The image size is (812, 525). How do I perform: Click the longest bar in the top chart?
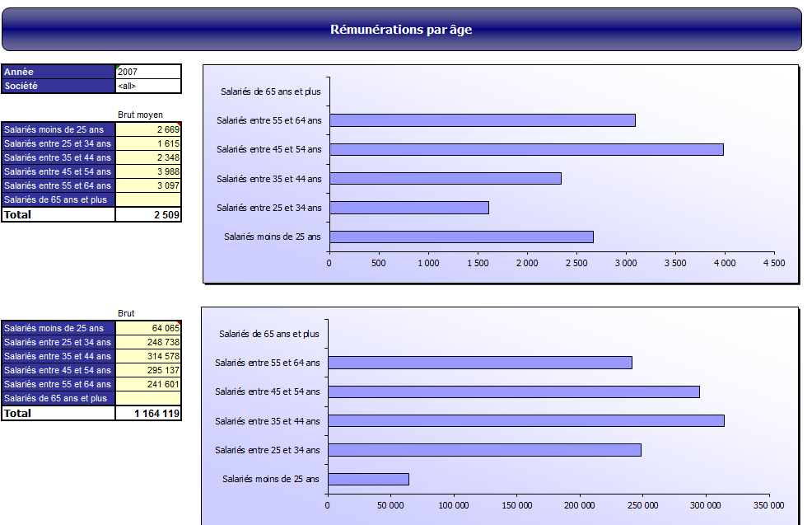tap(525, 149)
